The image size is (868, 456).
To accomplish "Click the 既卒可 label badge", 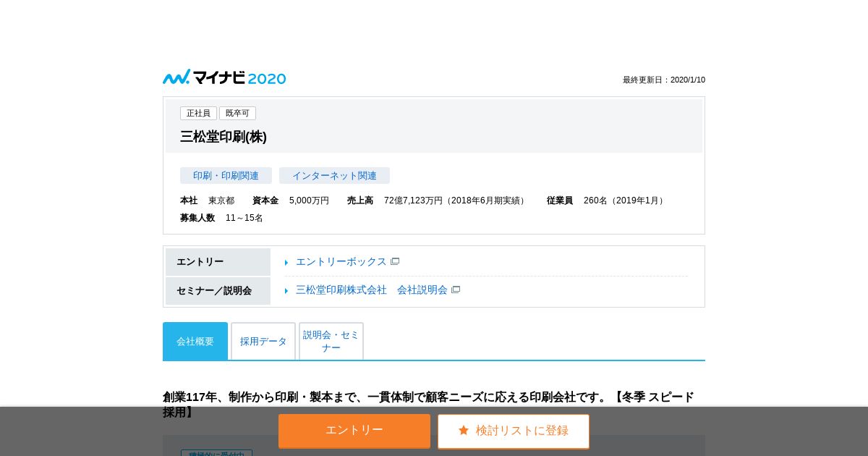I will [x=237, y=113].
